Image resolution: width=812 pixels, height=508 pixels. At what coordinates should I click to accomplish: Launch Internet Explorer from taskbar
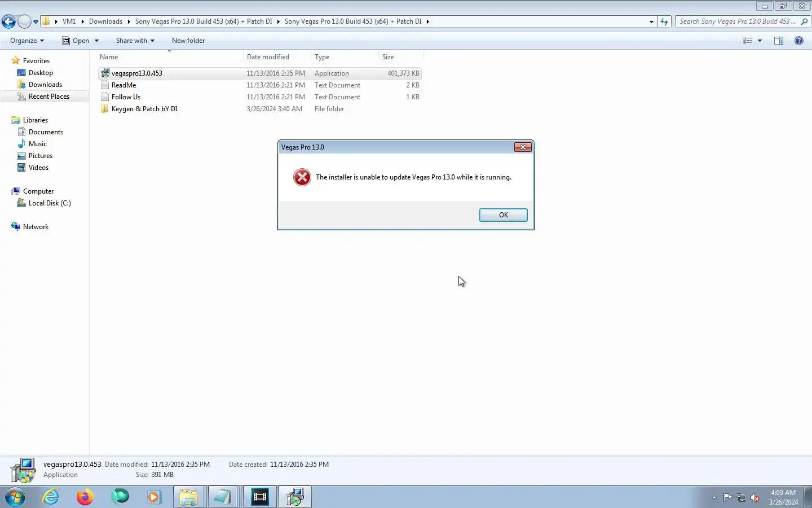pos(51,497)
